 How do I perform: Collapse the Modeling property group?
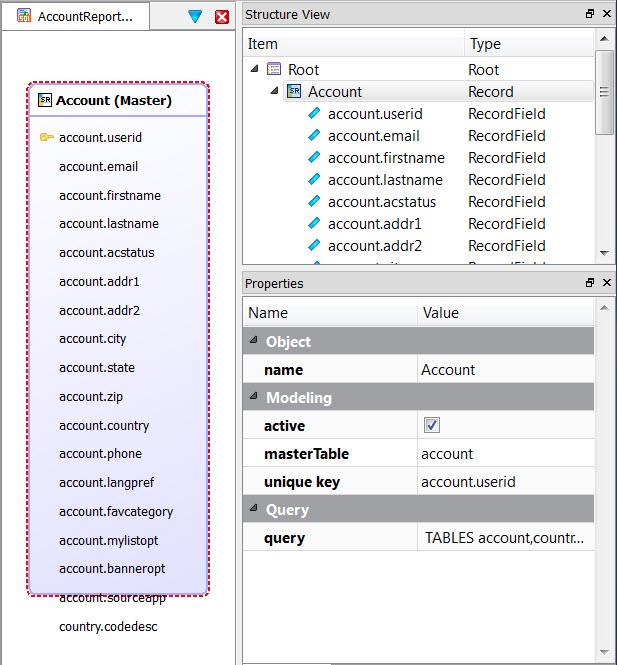click(x=252, y=398)
